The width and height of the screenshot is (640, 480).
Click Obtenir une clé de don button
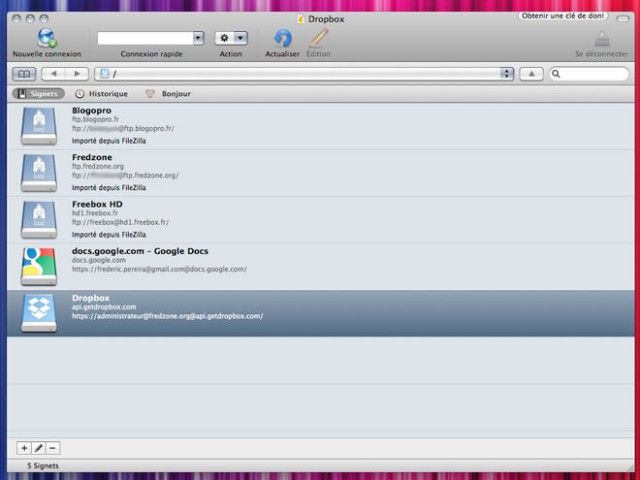[563, 16]
